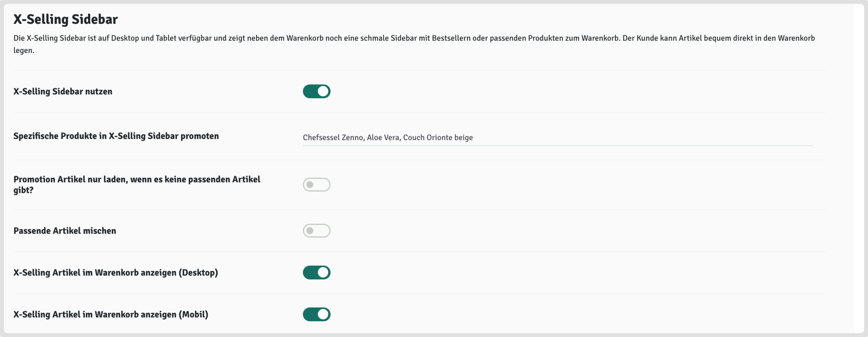
Task: Click 'legen.' at the description's end
Action: point(24,50)
